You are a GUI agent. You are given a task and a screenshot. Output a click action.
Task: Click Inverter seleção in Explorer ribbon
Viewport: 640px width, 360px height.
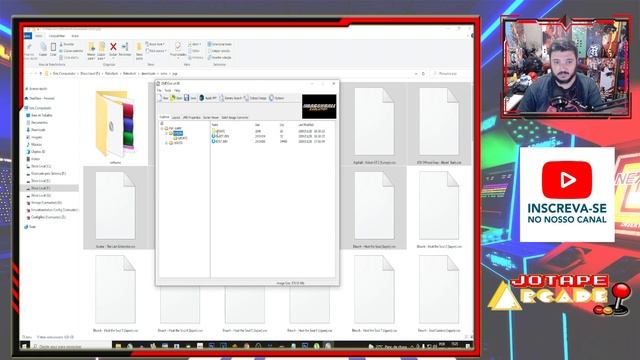[220, 58]
